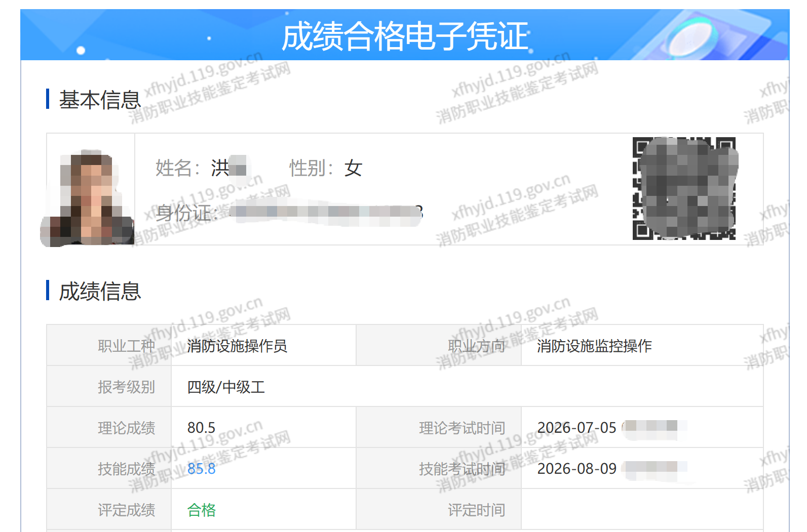The width and height of the screenshot is (807, 532).
Task: Select the 基本信息 section heading
Action: [100, 100]
